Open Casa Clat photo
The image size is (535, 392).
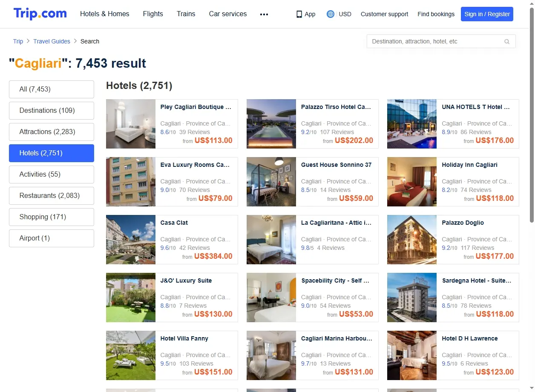tap(131, 240)
